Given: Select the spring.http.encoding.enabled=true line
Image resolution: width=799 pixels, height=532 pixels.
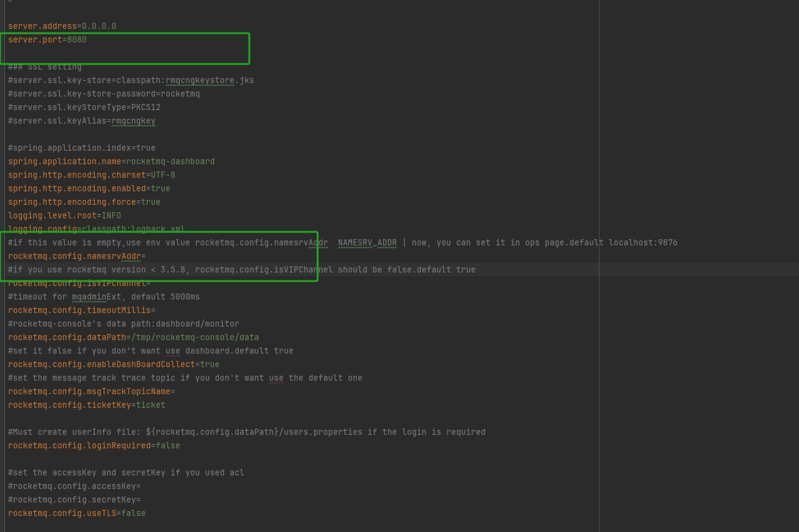Looking at the screenshot, I should [89, 189].
